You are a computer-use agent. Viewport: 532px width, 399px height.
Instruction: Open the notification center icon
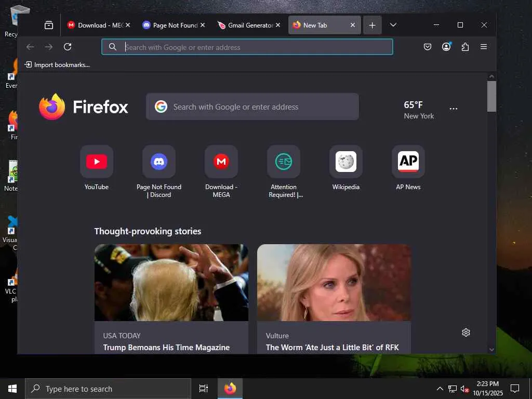[x=515, y=389]
